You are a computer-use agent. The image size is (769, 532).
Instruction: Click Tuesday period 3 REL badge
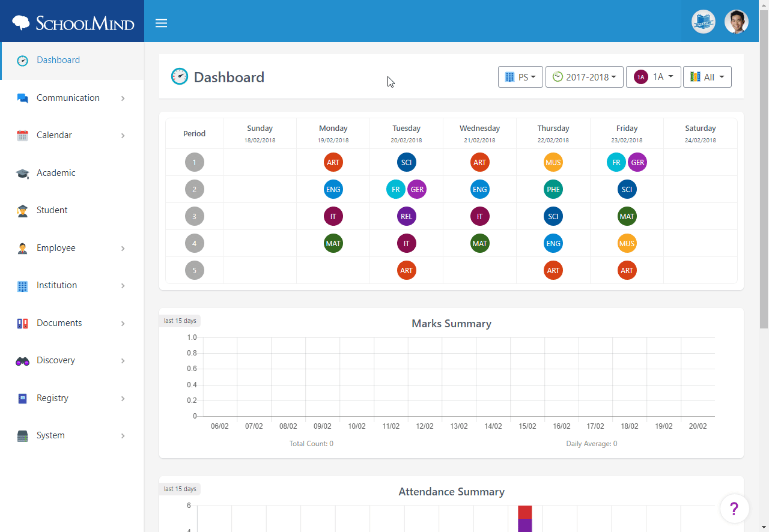tap(406, 216)
